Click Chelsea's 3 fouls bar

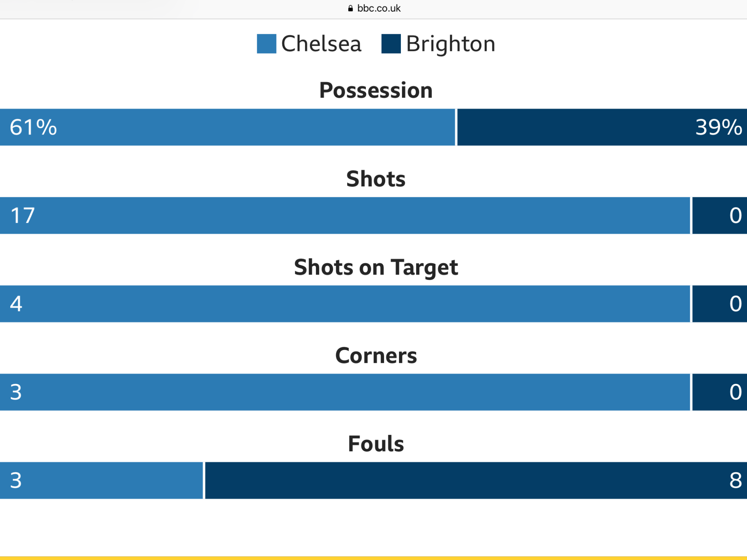[x=101, y=481]
